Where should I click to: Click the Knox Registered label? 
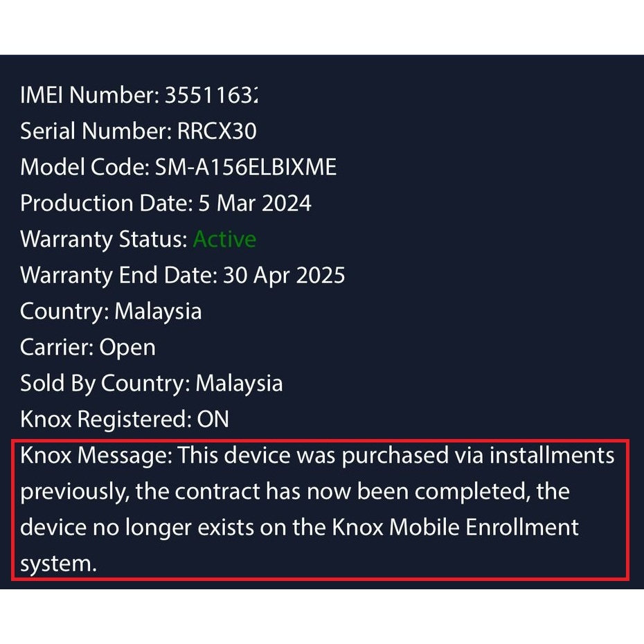(105, 419)
